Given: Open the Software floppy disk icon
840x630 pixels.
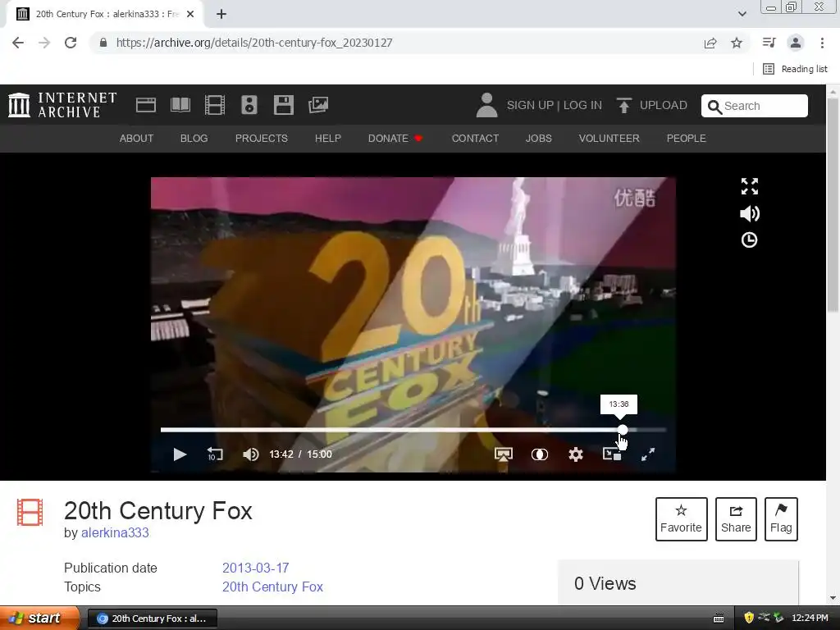Looking at the screenshot, I should tap(283, 105).
